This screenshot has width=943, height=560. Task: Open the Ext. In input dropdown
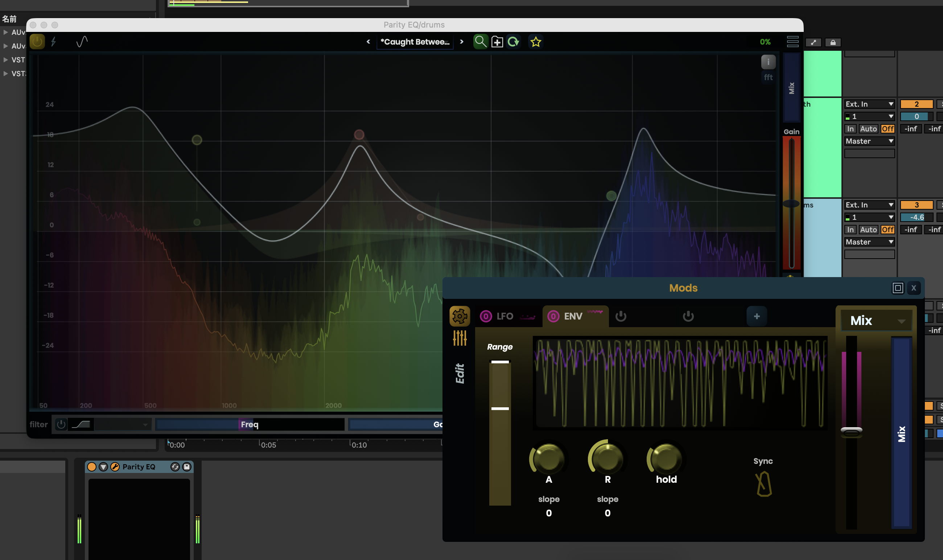tap(869, 103)
